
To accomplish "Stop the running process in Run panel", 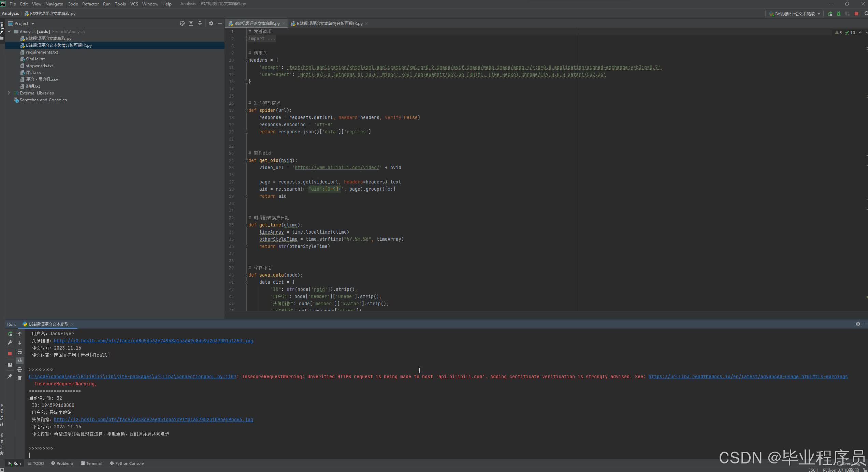I will tap(10, 354).
